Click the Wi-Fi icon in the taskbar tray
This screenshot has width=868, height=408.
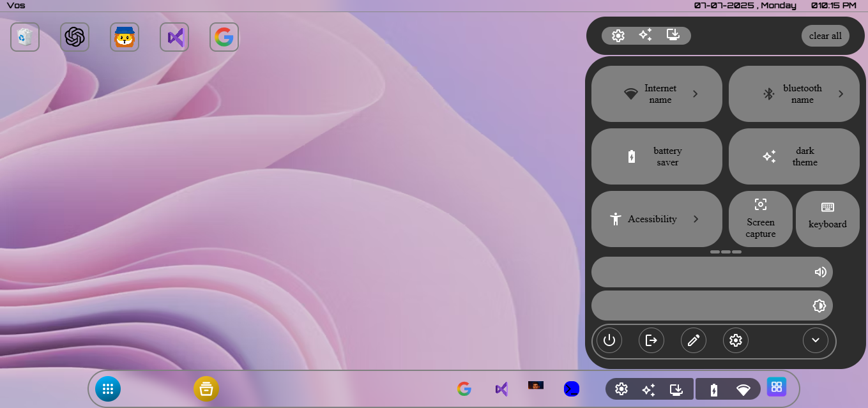point(743,389)
